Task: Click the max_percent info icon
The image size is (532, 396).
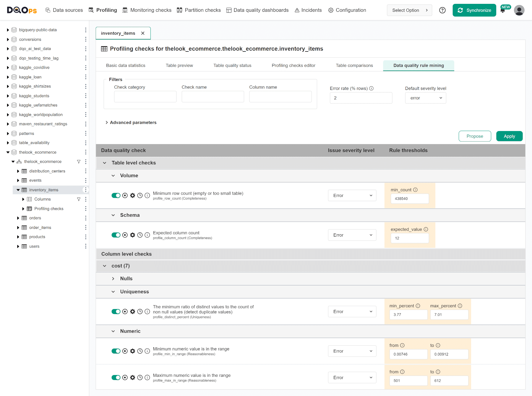Action: click(x=460, y=306)
